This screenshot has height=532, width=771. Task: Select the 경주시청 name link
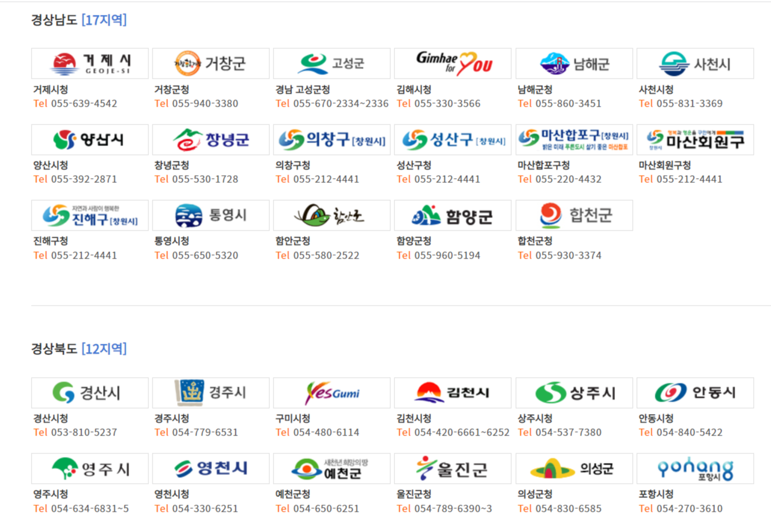pyautogui.click(x=172, y=418)
